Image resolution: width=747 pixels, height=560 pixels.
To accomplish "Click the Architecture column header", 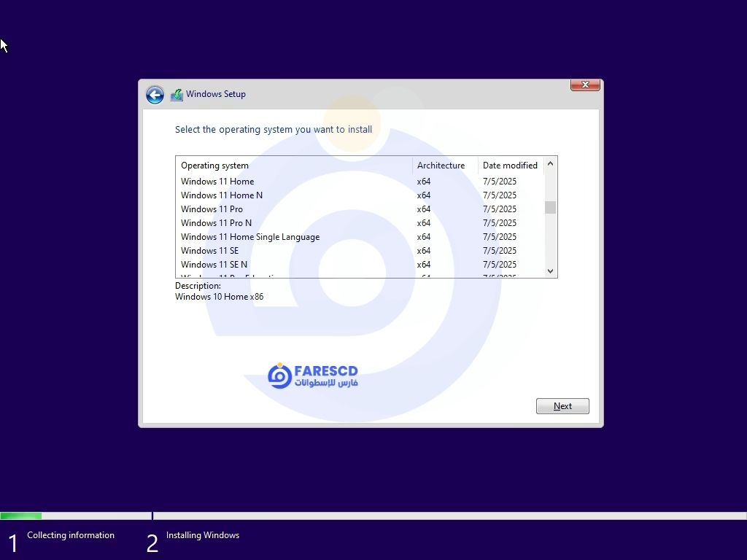I will click(445, 166).
